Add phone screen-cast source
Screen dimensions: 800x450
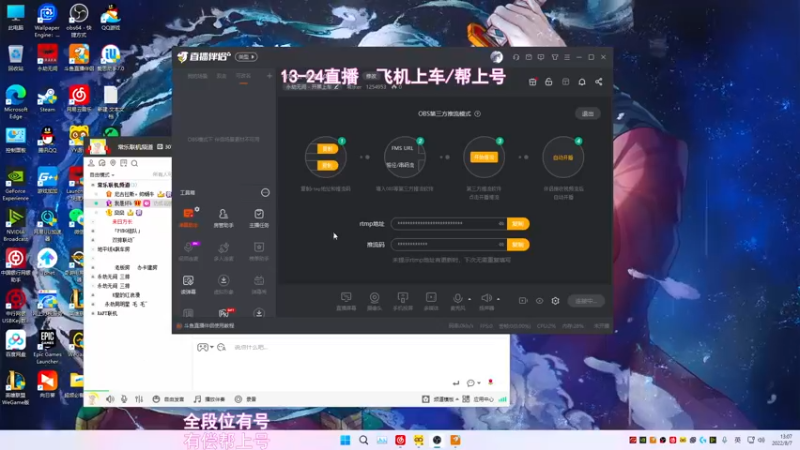[403, 301]
